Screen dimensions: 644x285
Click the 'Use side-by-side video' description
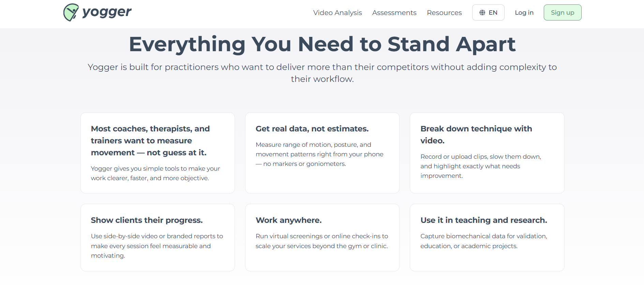157,246
